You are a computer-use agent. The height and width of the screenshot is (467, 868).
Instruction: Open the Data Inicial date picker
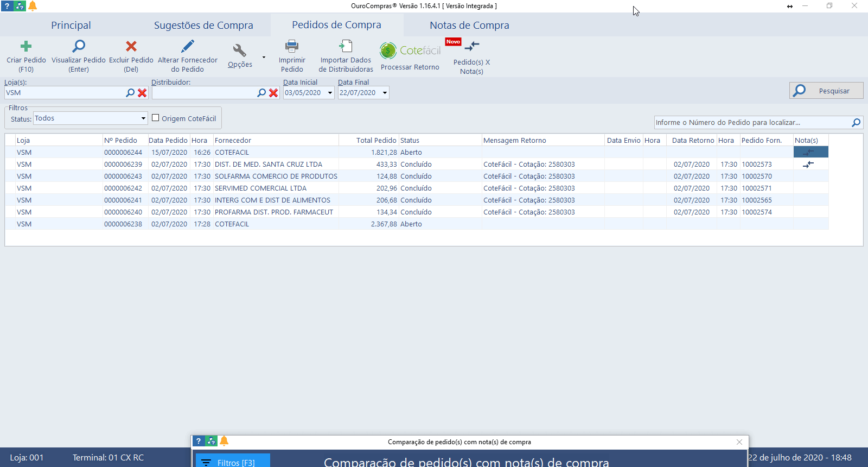tap(330, 93)
